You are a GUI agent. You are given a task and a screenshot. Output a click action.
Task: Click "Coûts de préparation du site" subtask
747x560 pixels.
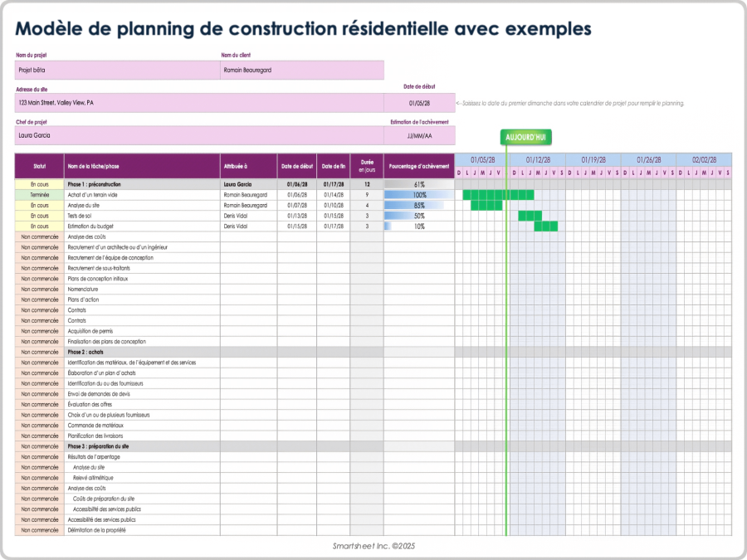point(104,499)
